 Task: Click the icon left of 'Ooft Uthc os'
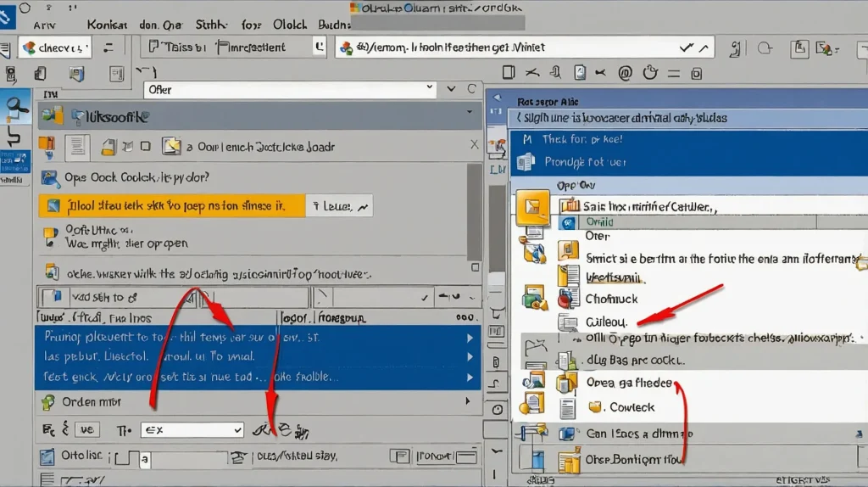[x=50, y=237]
